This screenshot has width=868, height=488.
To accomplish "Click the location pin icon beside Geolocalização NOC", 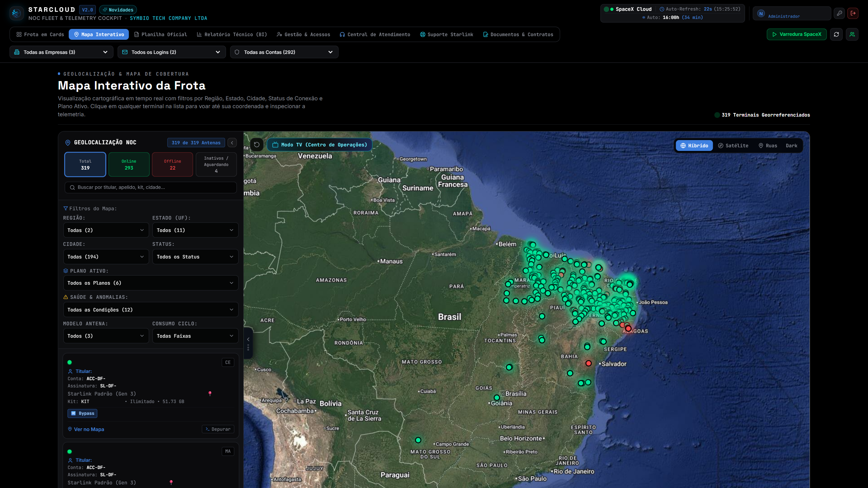I will [68, 143].
